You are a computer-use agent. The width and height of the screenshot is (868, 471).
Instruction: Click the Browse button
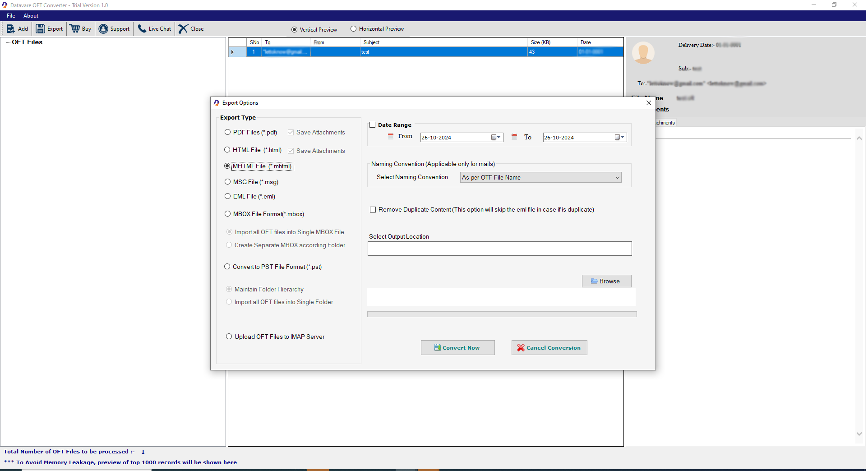pyautogui.click(x=606, y=281)
